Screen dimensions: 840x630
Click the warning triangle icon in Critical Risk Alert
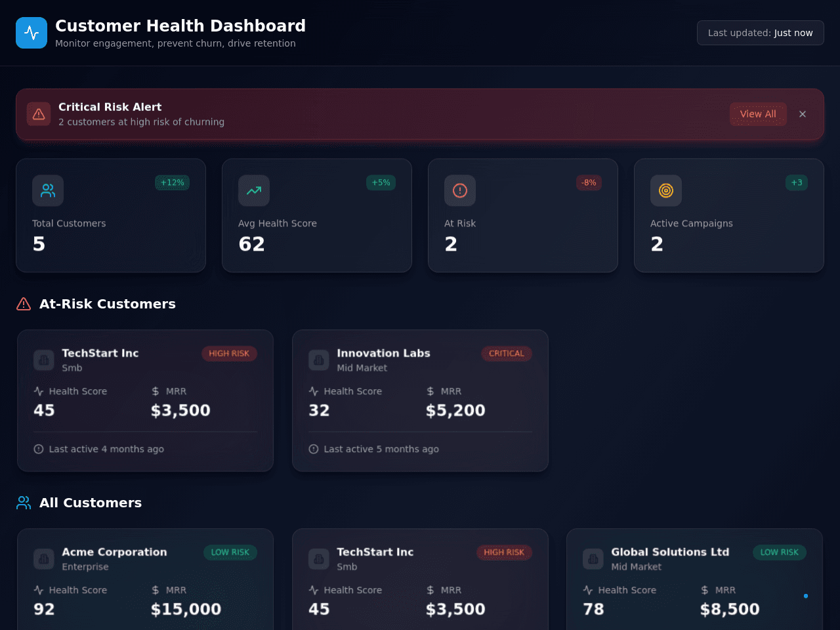point(39,114)
